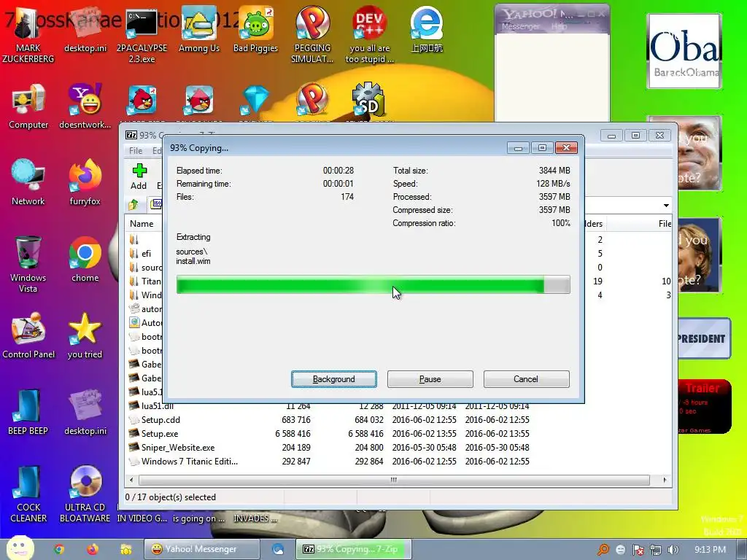Select the ULTRA CD BLOATWARE disc icon
The image size is (747, 560).
[85, 494]
